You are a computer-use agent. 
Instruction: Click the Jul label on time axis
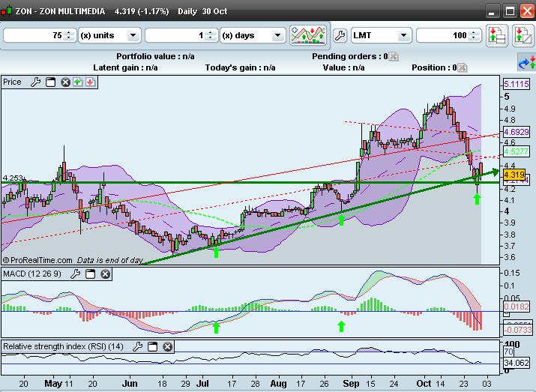[202, 384]
